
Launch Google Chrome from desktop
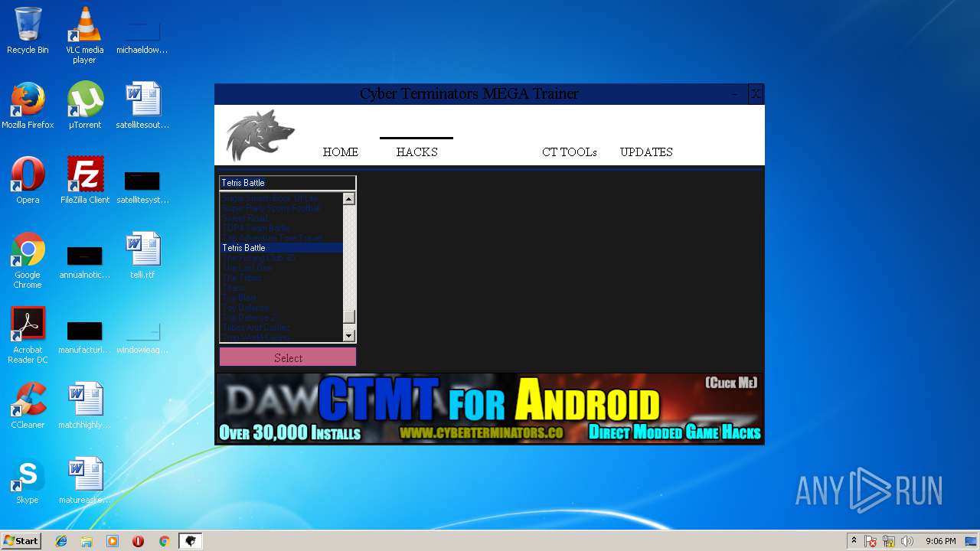coord(28,260)
